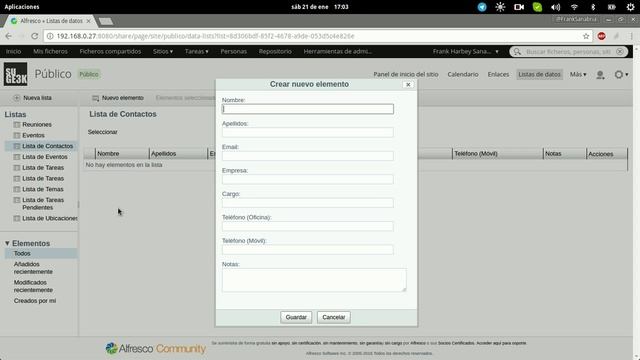Open Mis ficheros in top menu
The height and width of the screenshot is (360, 640).
click(50, 51)
